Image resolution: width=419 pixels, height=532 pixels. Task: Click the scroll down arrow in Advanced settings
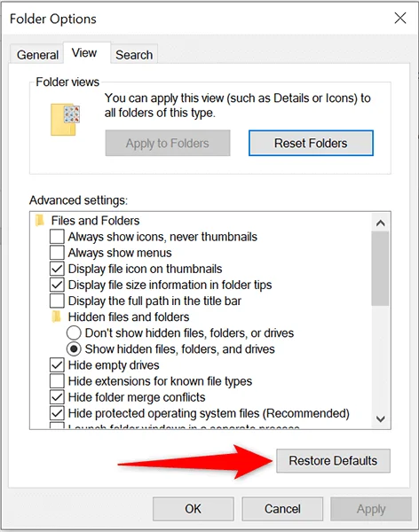380,419
